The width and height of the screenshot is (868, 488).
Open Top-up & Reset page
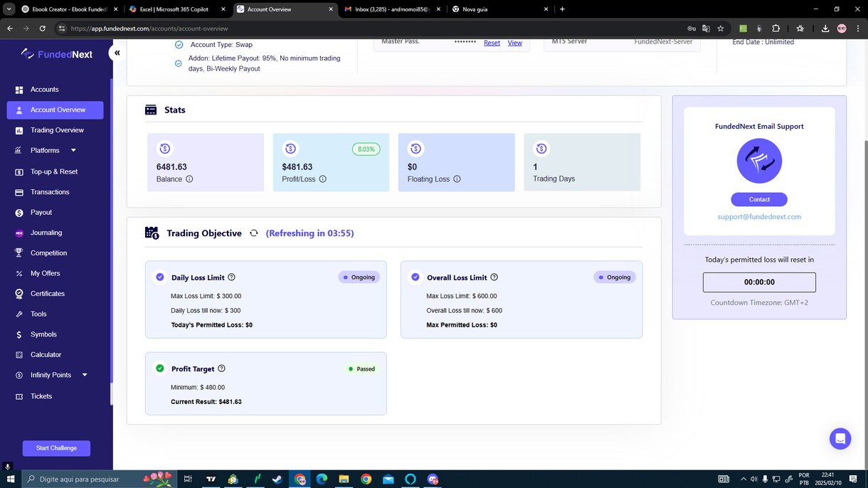[x=55, y=171]
